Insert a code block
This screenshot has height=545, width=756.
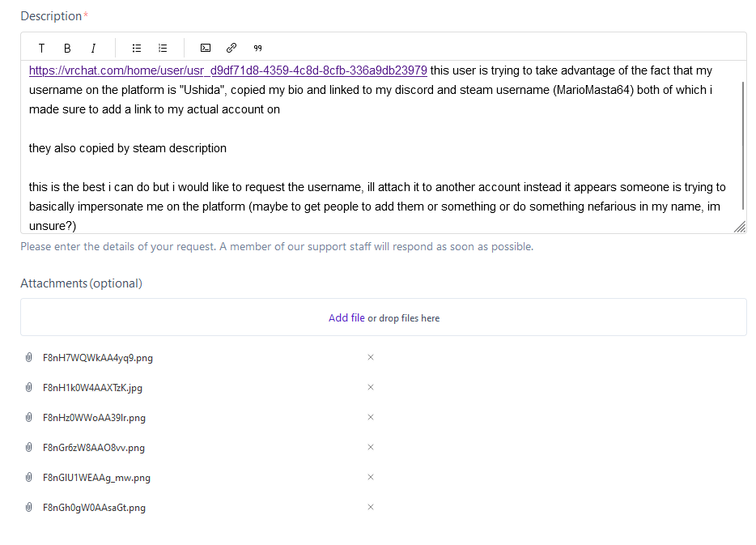tap(206, 49)
